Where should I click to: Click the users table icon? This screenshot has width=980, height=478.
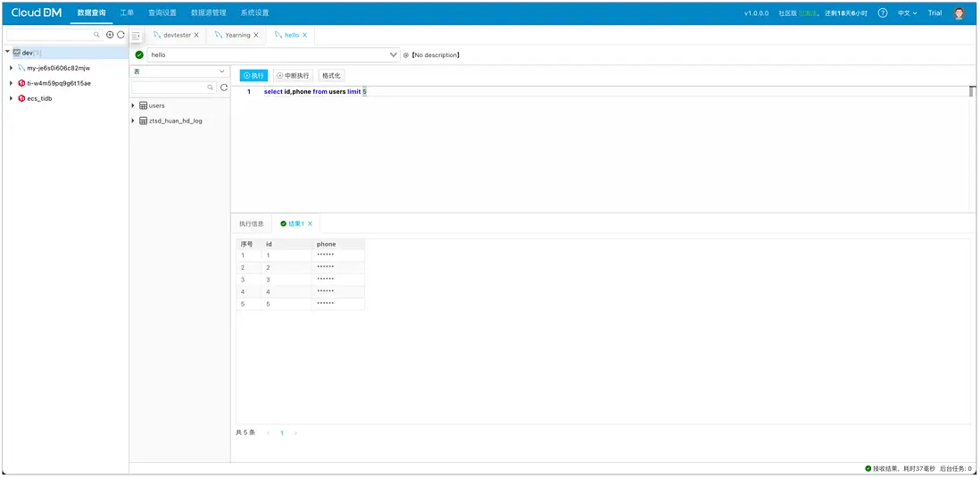tap(143, 105)
